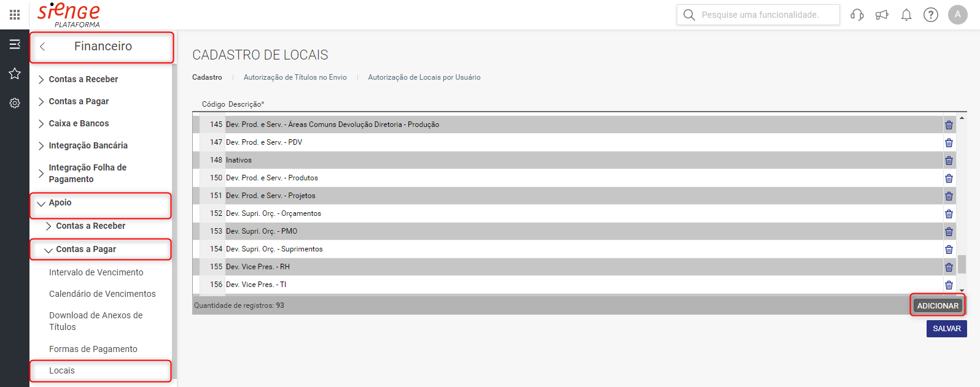
Task: Open Locais menu item
Action: coord(62,370)
